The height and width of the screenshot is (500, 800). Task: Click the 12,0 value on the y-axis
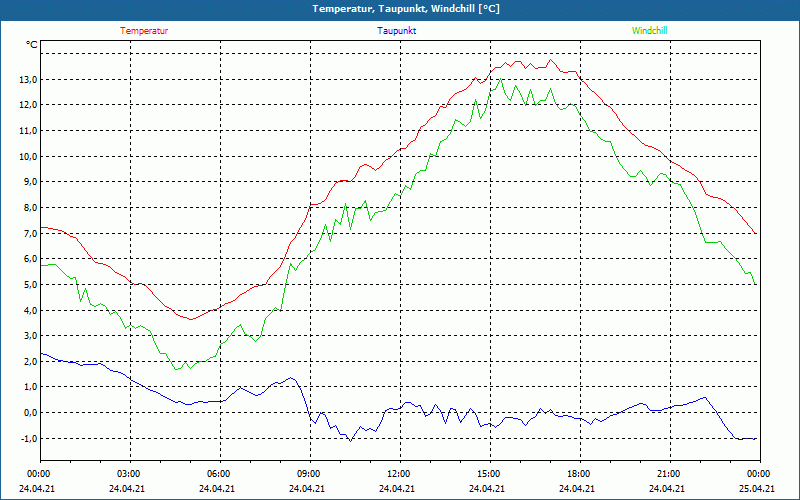28,105
